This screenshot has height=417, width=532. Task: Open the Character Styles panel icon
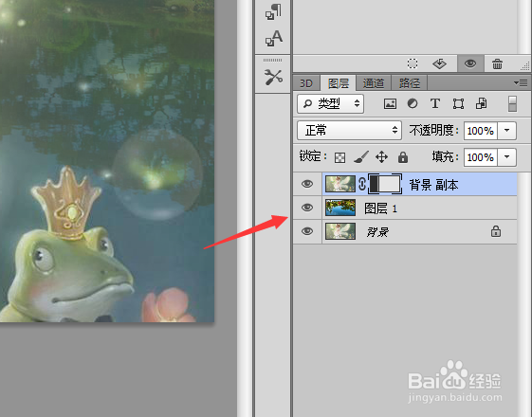tap(273, 38)
